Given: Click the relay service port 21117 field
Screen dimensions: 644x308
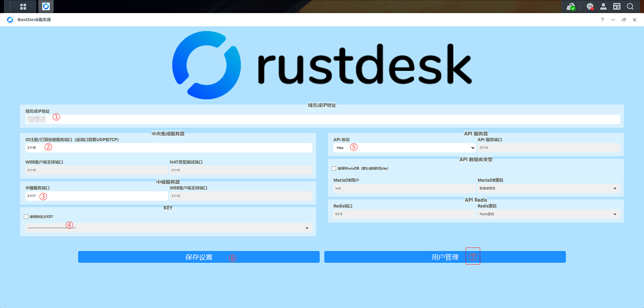Looking at the screenshot, I should (97, 196).
